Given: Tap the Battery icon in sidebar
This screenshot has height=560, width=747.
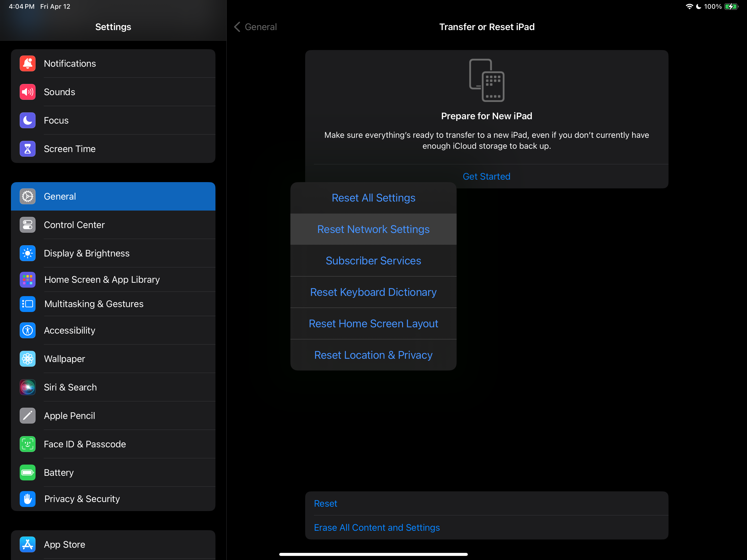Looking at the screenshot, I should (27, 472).
